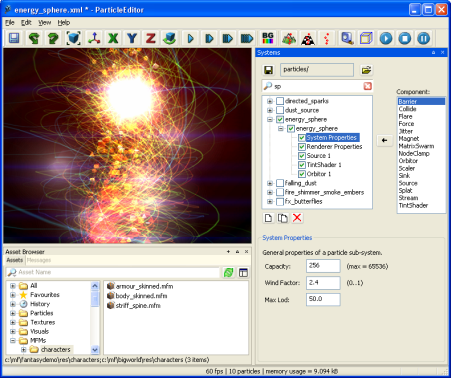Select Orbitor in Component list

click(x=408, y=161)
